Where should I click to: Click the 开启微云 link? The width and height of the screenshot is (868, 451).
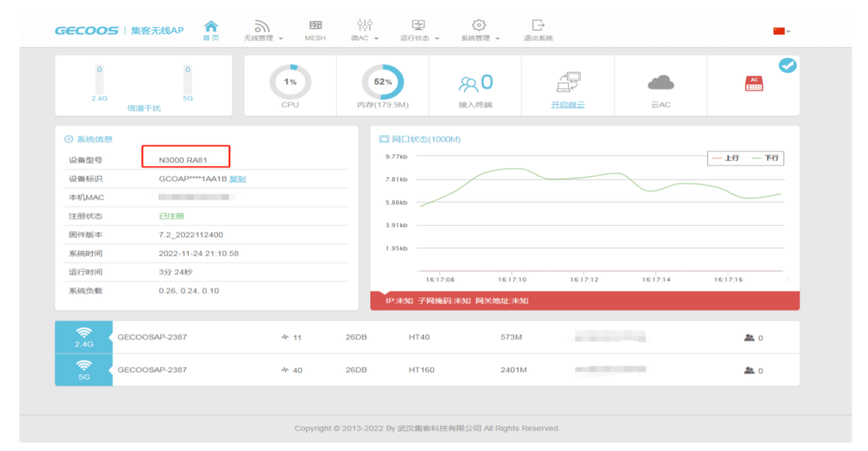pos(568,105)
